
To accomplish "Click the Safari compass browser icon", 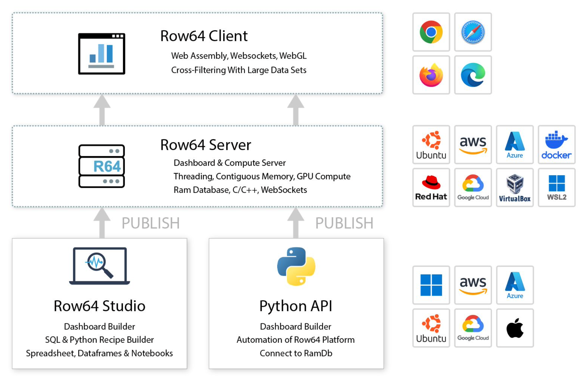I will (x=473, y=32).
